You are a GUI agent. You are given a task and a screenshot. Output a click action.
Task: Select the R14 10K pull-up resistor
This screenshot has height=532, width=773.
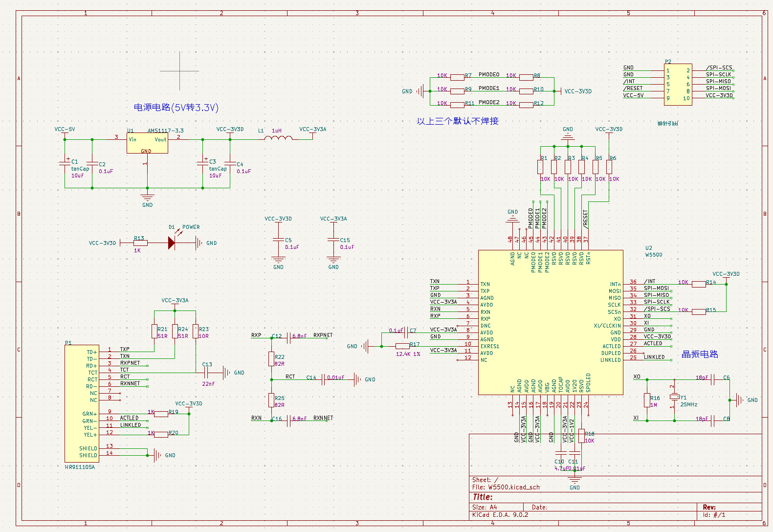coord(699,284)
